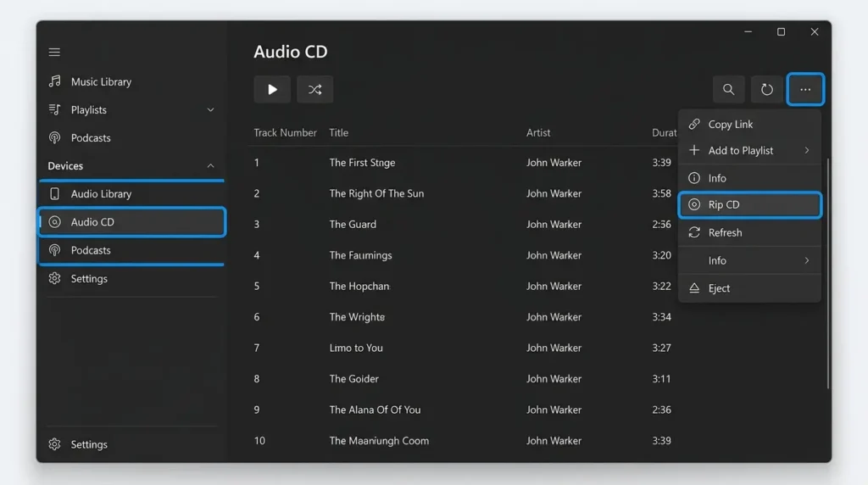Viewport: 868px width, 485px height.
Task: Select track The Faumings
Action: click(360, 255)
